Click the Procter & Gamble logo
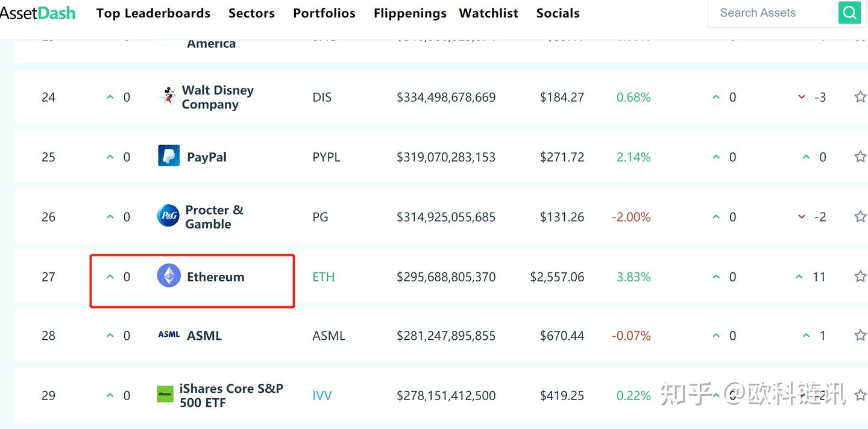 coord(168,216)
